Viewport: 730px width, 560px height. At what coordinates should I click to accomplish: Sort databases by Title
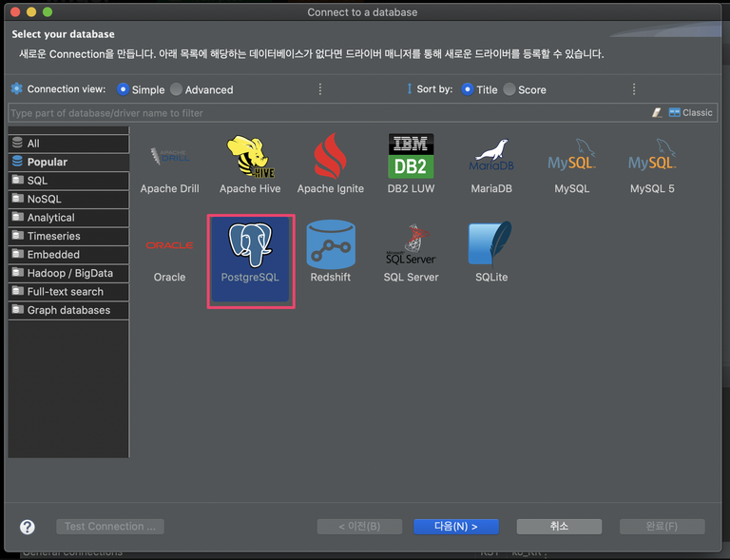[x=467, y=89]
